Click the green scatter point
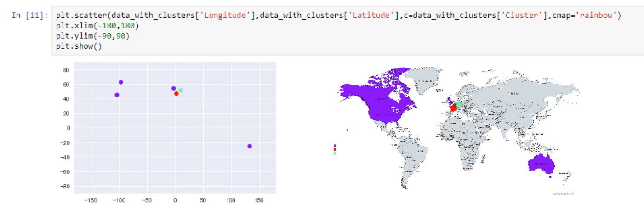 [181, 91]
